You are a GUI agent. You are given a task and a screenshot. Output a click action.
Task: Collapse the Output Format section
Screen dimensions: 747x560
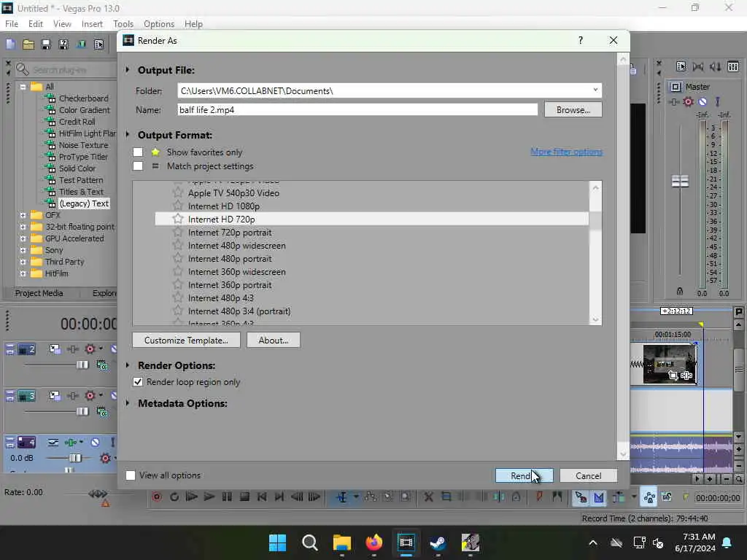click(x=127, y=135)
